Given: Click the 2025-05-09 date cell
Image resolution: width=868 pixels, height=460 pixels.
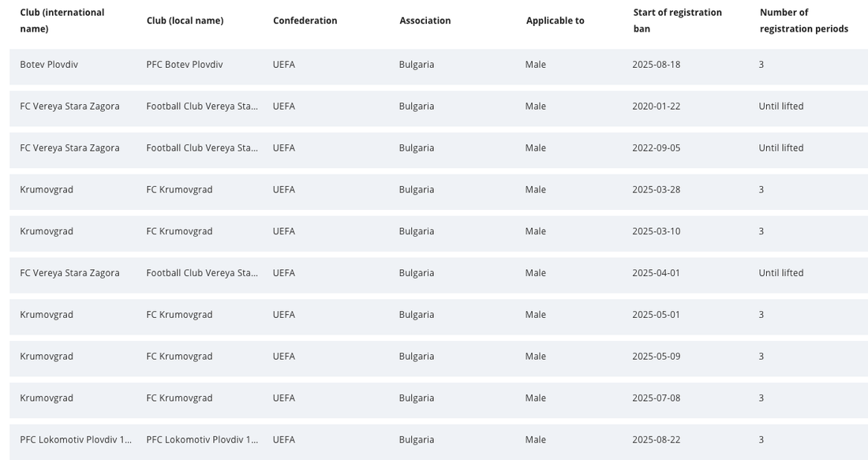Looking at the screenshot, I should click(656, 357).
